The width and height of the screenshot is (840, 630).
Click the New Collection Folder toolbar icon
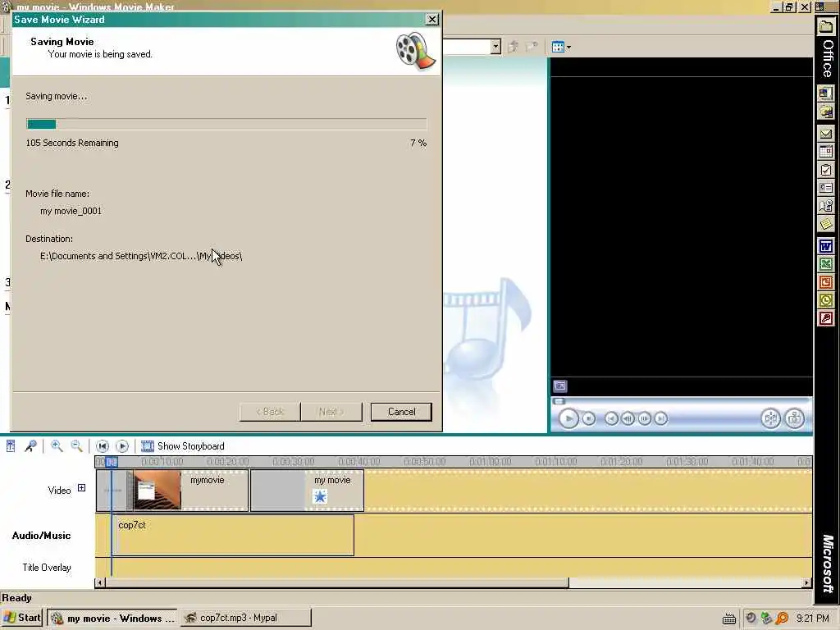click(x=532, y=47)
